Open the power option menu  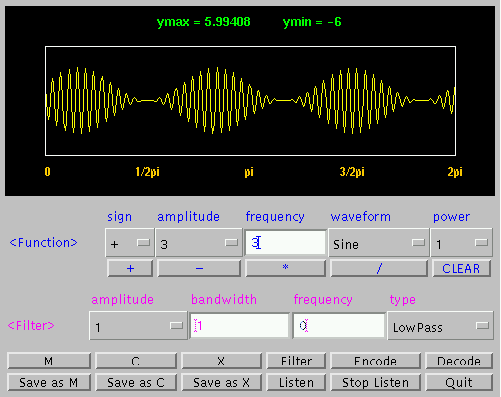pos(461,243)
